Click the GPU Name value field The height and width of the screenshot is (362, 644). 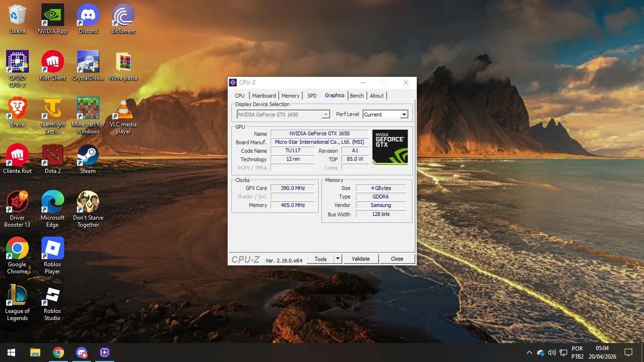319,134
